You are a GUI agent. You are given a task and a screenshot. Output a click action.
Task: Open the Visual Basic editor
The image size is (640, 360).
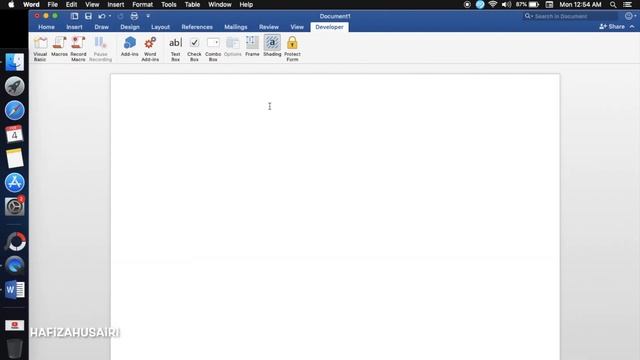[x=40, y=48]
